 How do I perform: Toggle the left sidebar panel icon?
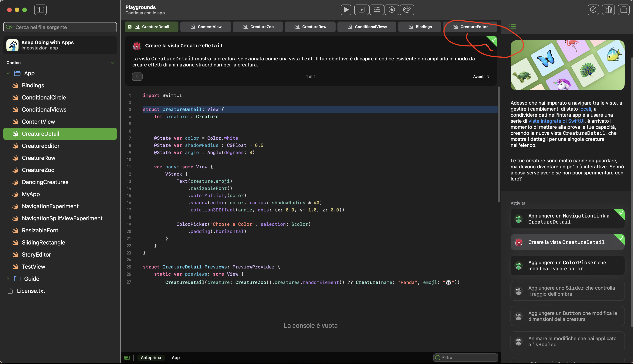click(x=40, y=10)
